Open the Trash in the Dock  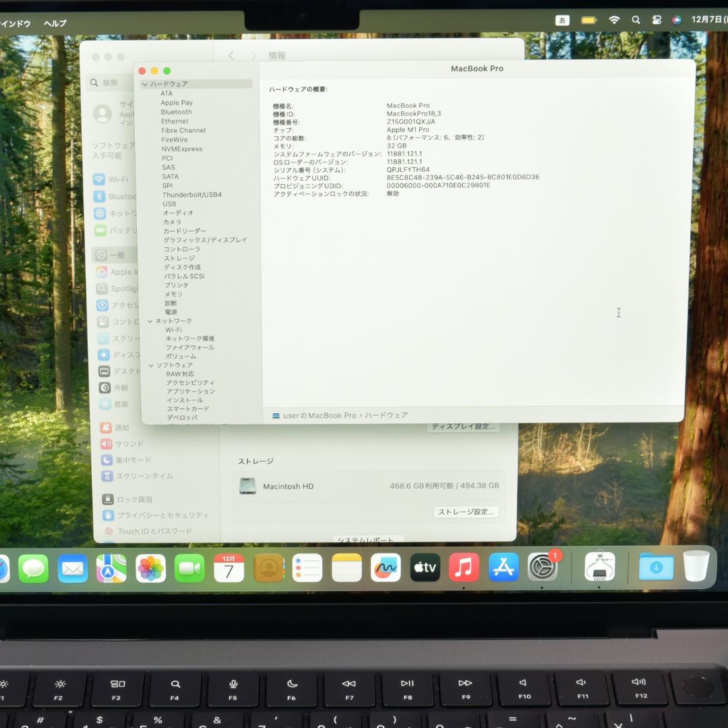click(696, 566)
